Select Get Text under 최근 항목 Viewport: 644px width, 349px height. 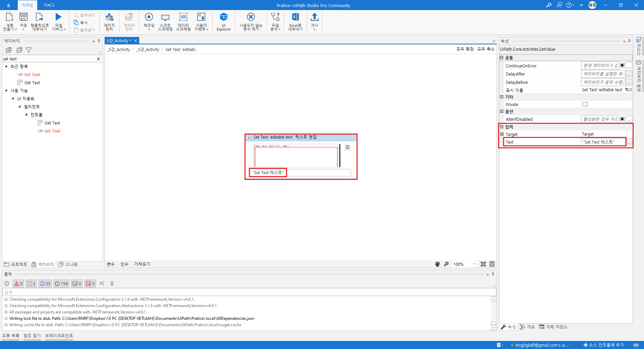[32, 83]
